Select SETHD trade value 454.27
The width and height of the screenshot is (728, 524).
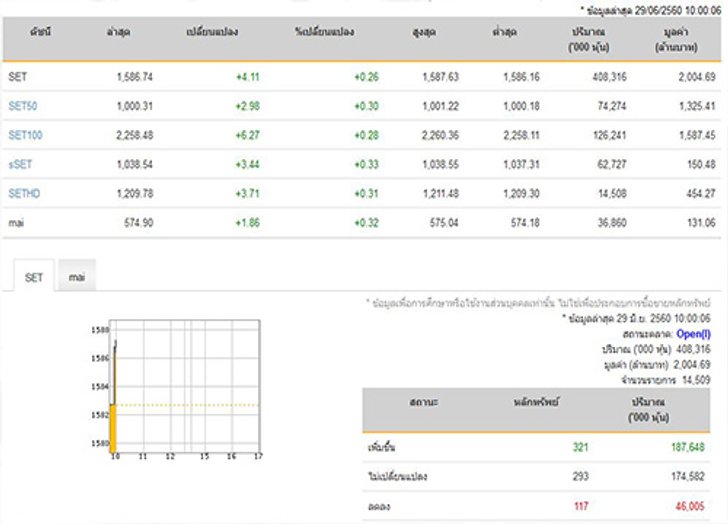pyautogui.click(x=701, y=194)
